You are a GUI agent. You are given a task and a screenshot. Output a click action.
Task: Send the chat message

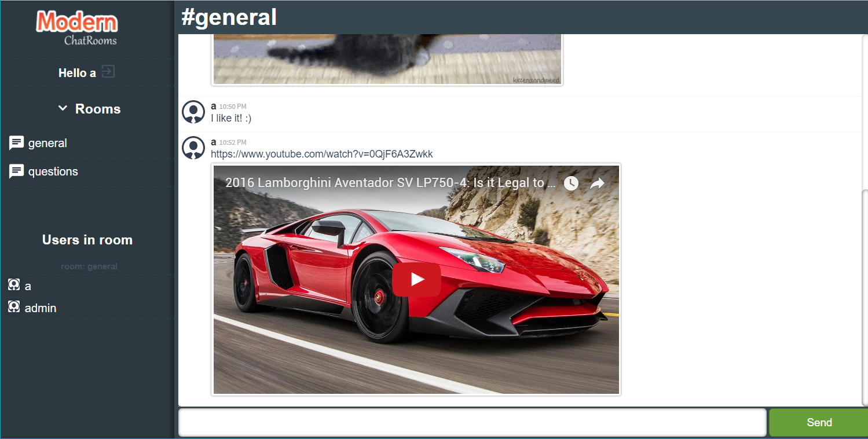click(819, 422)
